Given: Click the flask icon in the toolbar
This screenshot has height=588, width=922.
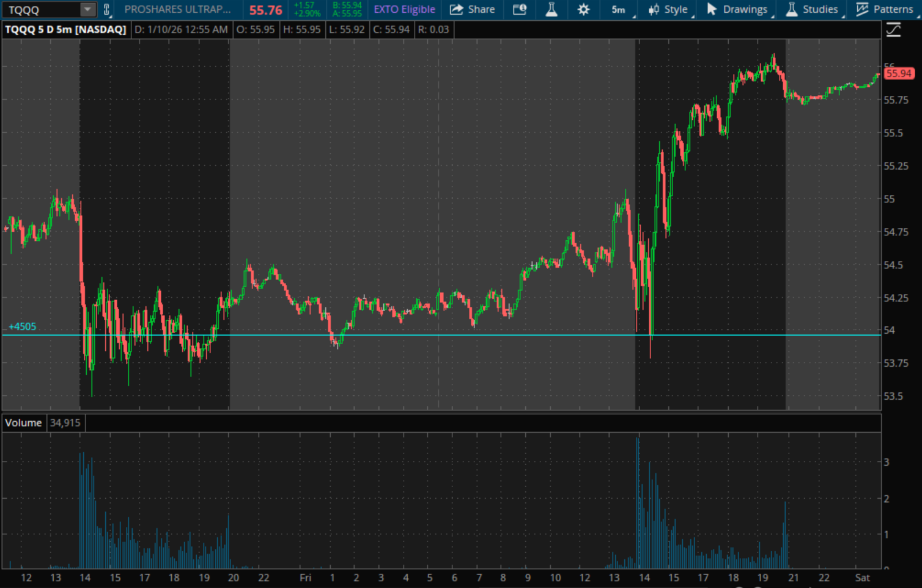Looking at the screenshot, I should pyautogui.click(x=551, y=10).
